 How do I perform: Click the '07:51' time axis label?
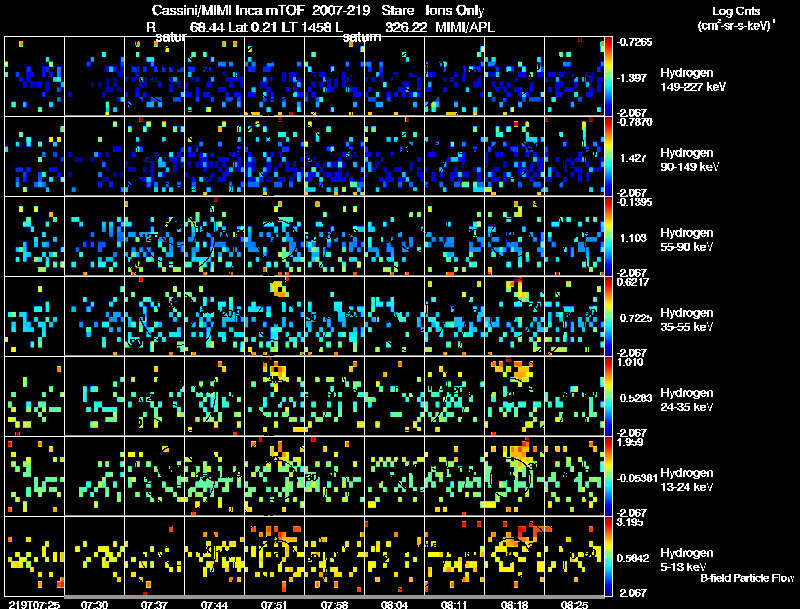[274, 604]
